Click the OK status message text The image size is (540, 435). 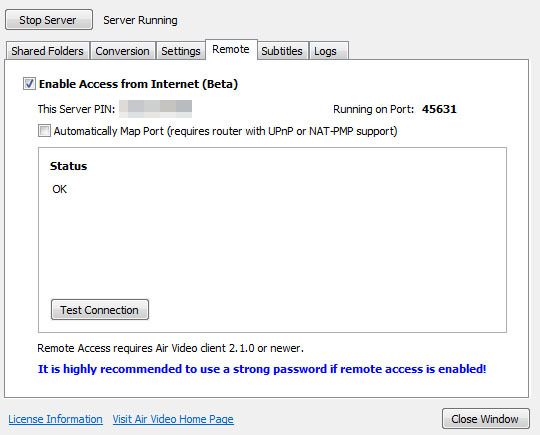click(x=60, y=189)
